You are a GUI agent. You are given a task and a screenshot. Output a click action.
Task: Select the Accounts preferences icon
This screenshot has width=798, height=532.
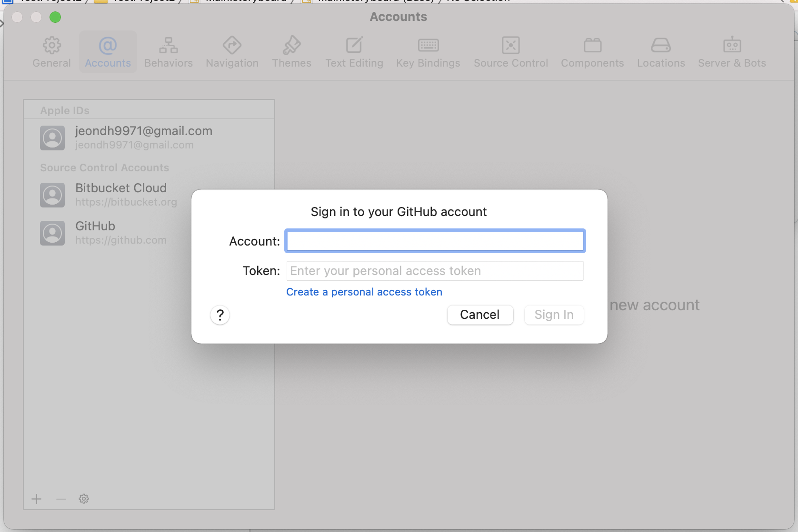pos(108,52)
